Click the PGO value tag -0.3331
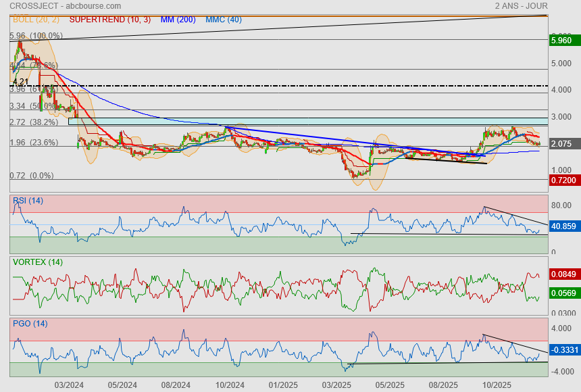Screen dimensions: 581x392 tap(563, 350)
